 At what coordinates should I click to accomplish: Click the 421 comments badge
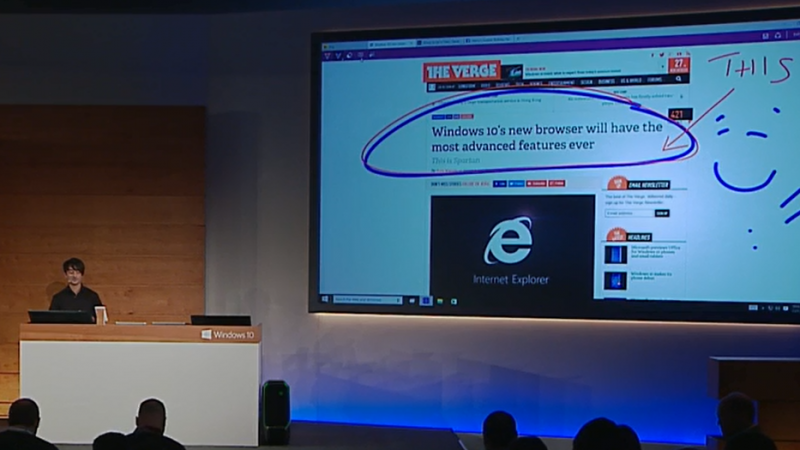(681, 114)
